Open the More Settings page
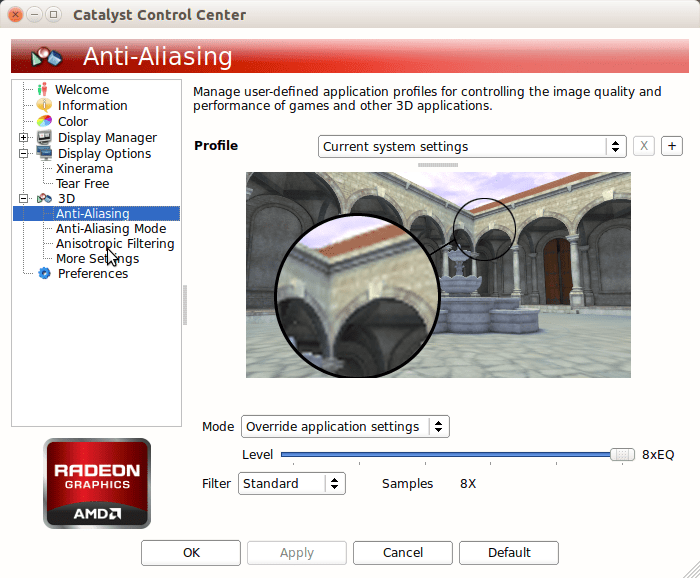 click(x=98, y=258)
